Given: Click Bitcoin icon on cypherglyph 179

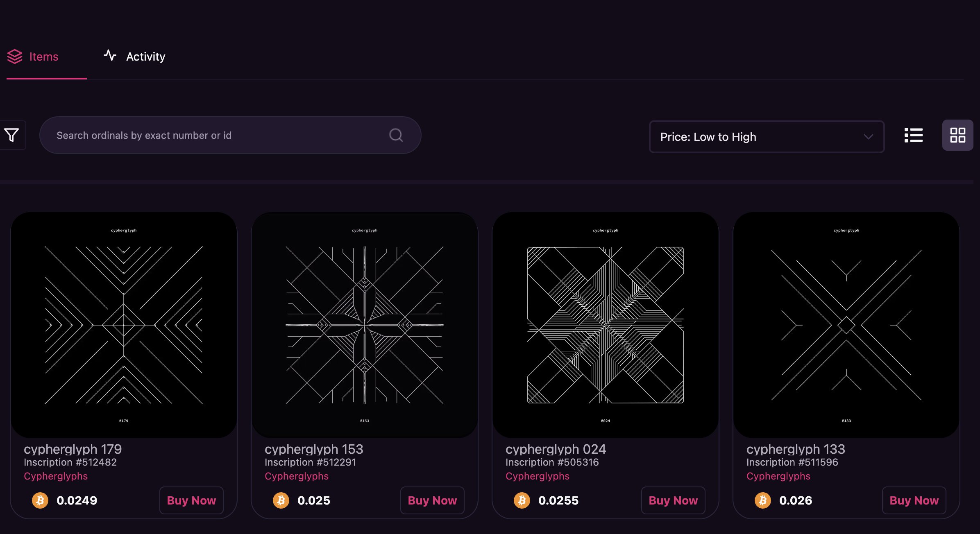Looking at the screenshot, I should coord(40,500).
